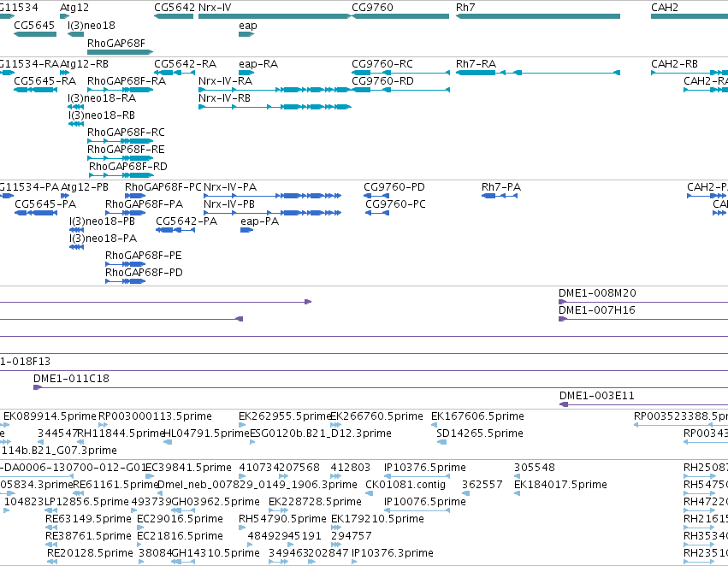Select the CG5645-PA protein
The height and width of the screenshot is (566, 728).
[x=36, y=213]
